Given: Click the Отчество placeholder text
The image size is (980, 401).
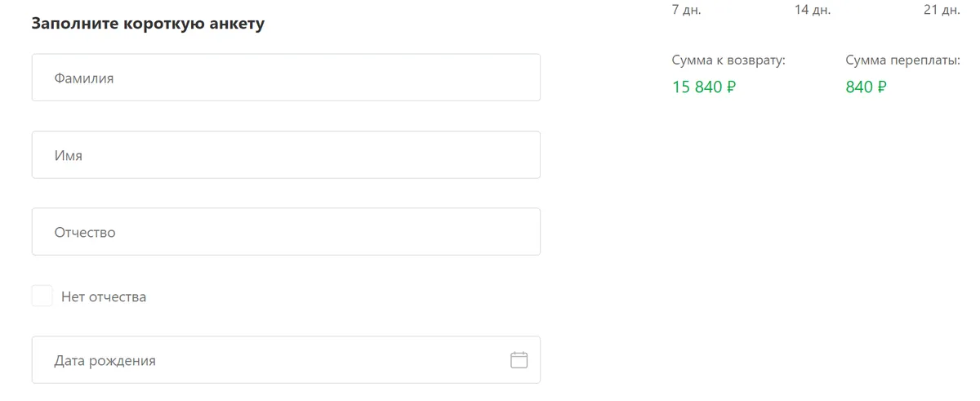Looking at the screenshot, I should (x=85, y=232).
